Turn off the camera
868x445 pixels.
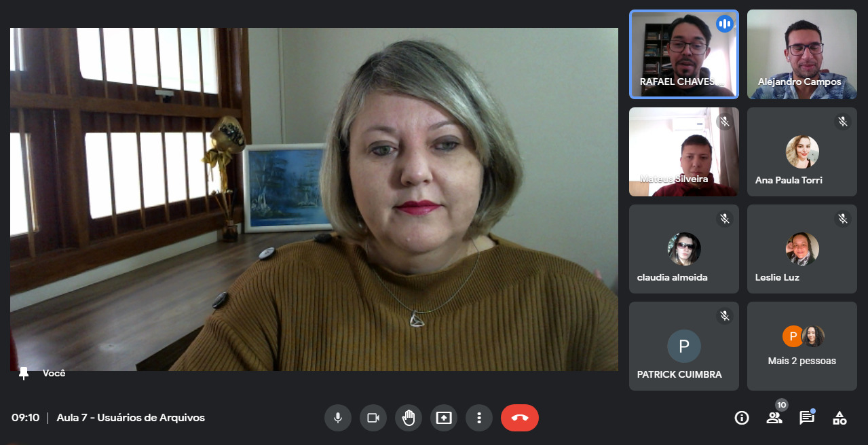click(x=373, y=418)
